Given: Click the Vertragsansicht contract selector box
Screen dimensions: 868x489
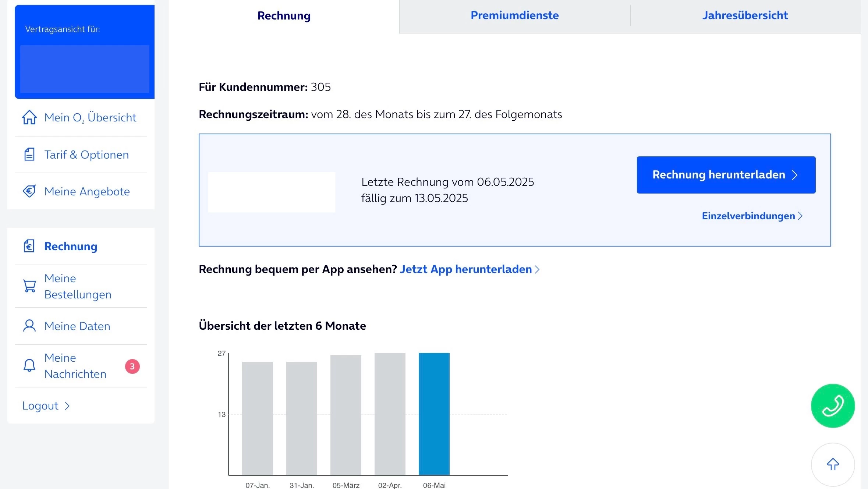Looking at the screenshot, I should pos(85,69).
